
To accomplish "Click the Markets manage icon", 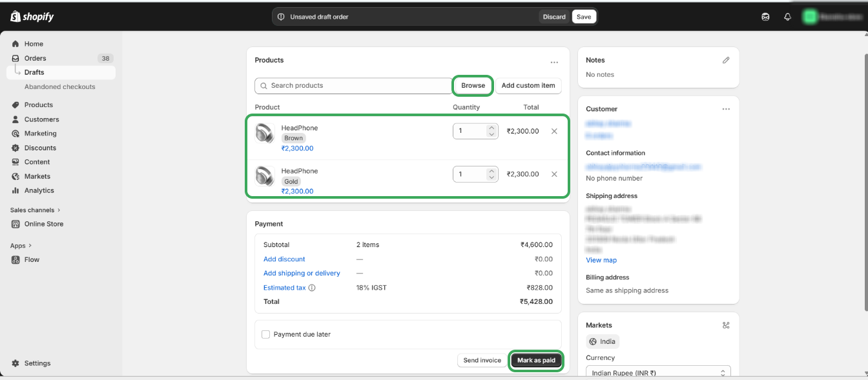I will (726, 325).
